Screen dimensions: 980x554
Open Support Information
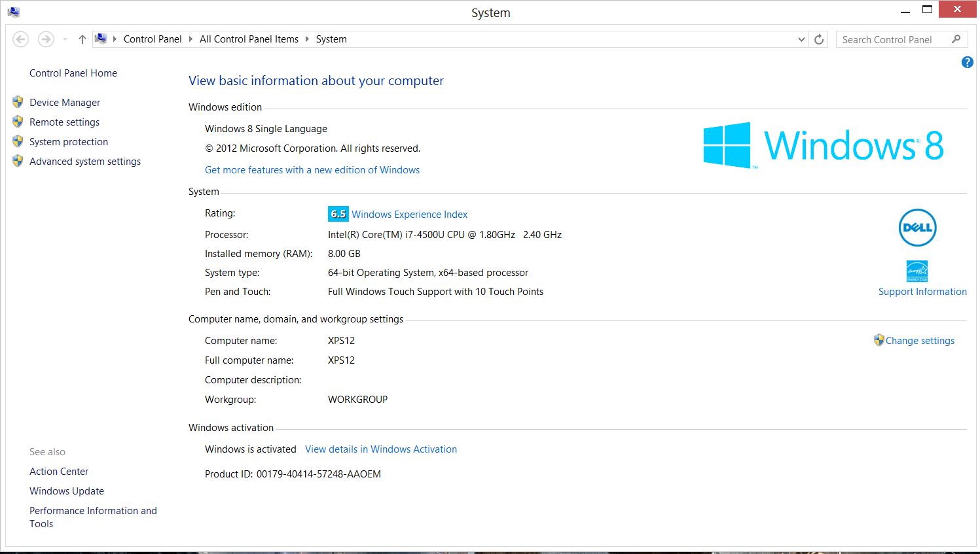click(x=922, y=292)
